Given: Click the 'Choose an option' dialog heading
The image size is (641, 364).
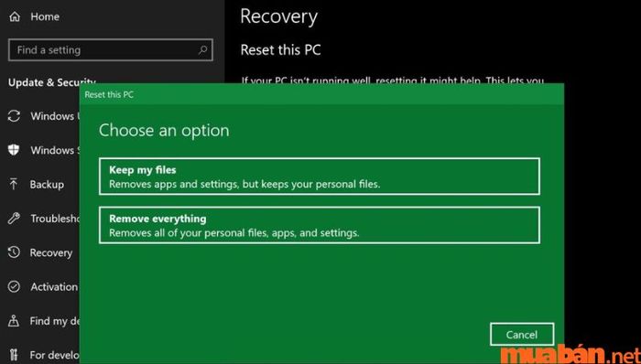Looking at the screenshot, I should (164, 131).
